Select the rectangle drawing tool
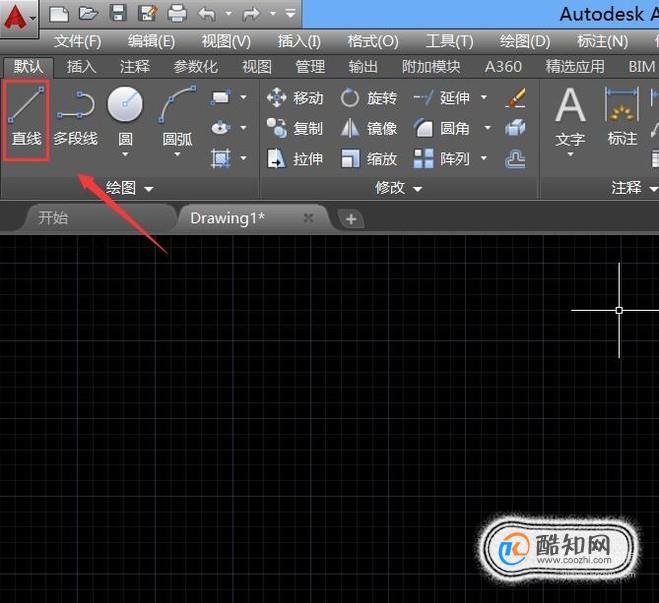The image size is (659, 603). (x=221, y=97)
